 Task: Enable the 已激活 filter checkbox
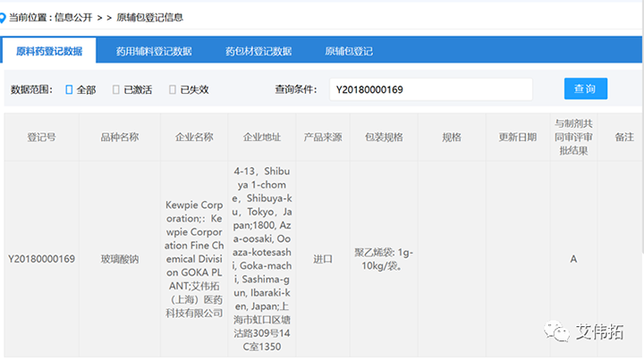116,89
